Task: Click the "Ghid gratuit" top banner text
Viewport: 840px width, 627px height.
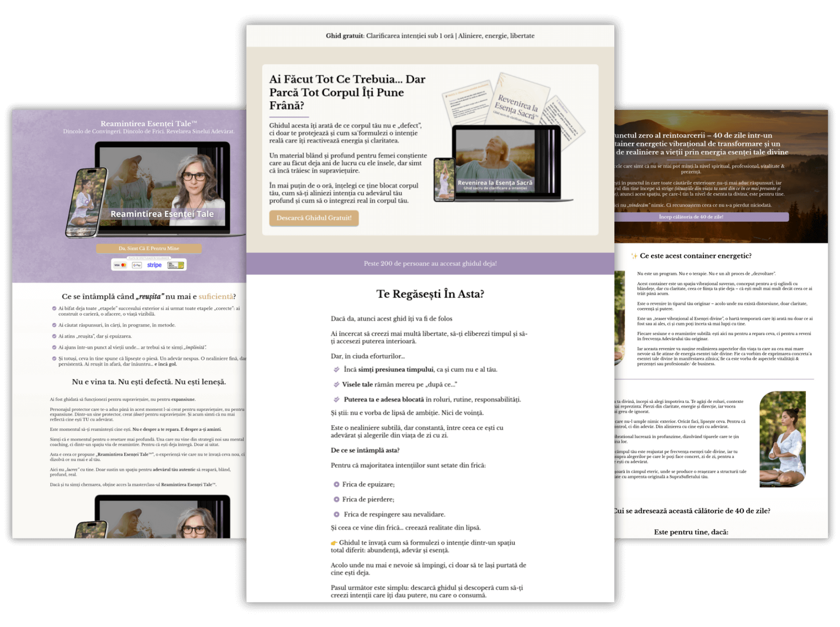Action: click(x=430, y=36)
